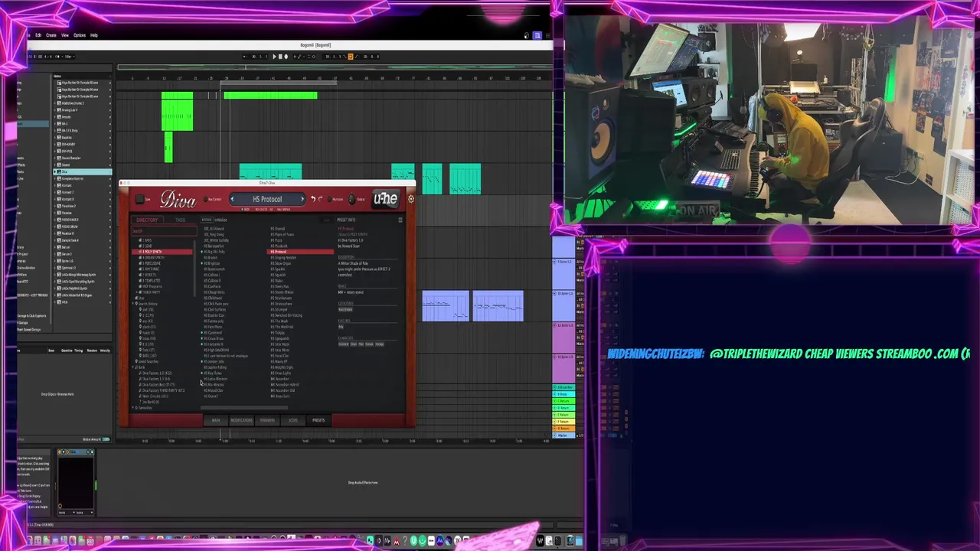Open the Edit menu in Ableton
Image resolution: width=980 pixels, height=551 pixels.
coord(38,35)
